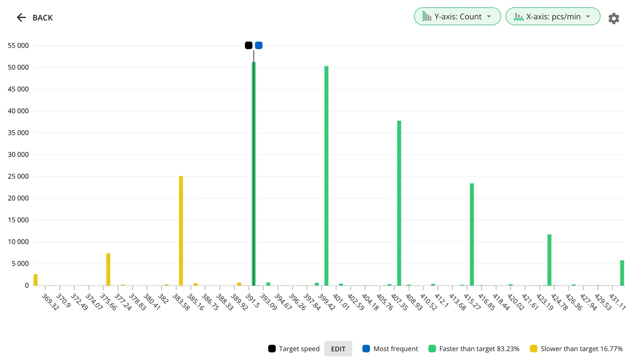634x364 pixels.
Task: Click the 50 000 y-axis label
Action: point(19,67)
